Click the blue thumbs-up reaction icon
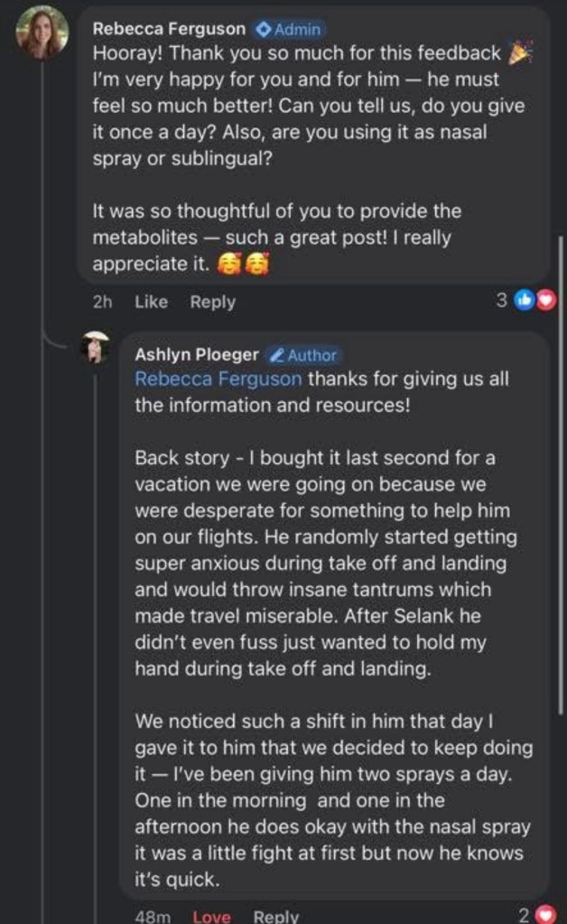The height and width of the screenshot is (924, 567). (525, 301)
